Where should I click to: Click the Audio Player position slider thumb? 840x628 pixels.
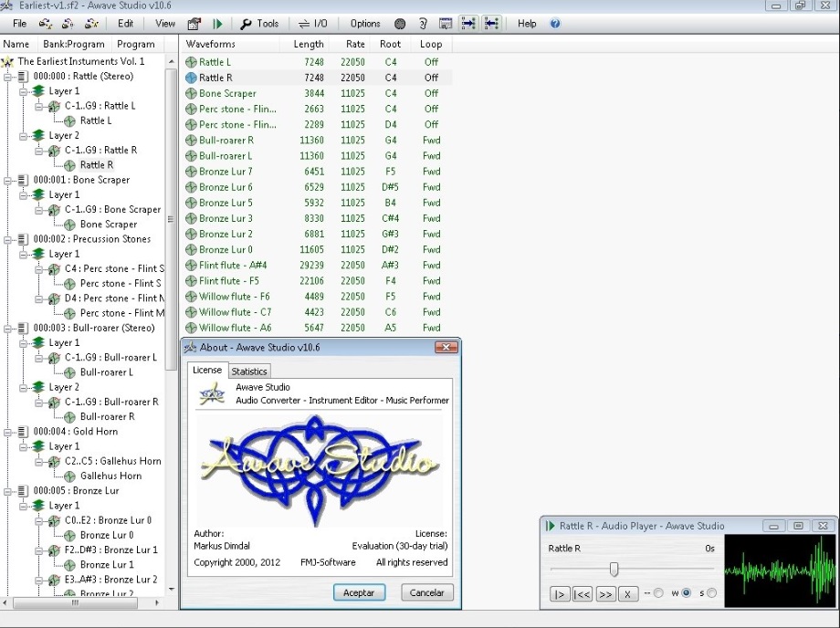pyautogui.click(x=614, y=570)
